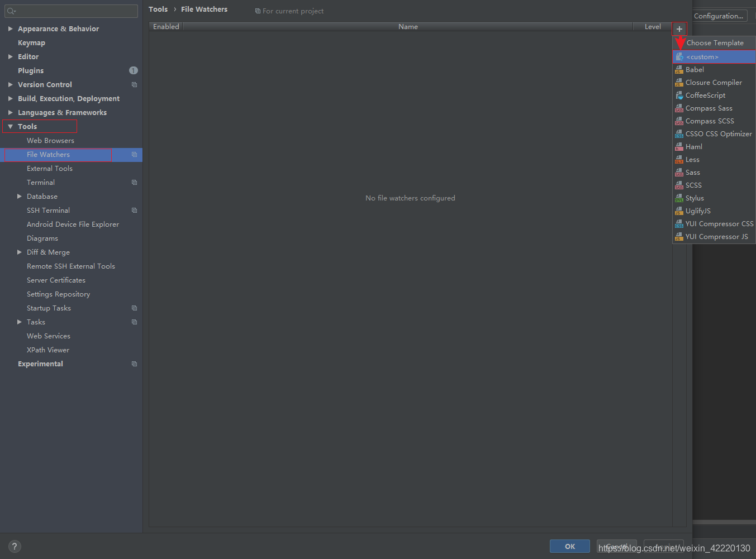756x559 pixels.
Task: Choose the UglifyJS template entry
Action: tap(714, 211)
